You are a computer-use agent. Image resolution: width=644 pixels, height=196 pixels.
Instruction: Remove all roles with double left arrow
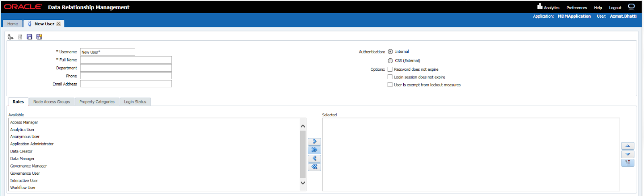tap(314, 167)
